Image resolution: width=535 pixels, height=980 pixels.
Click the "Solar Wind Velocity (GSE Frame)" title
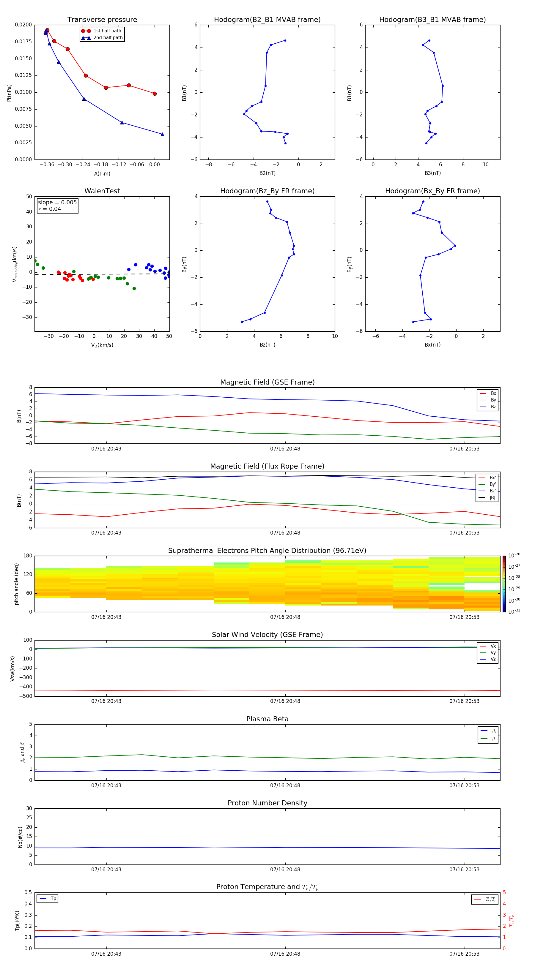(x=267, y=635)
